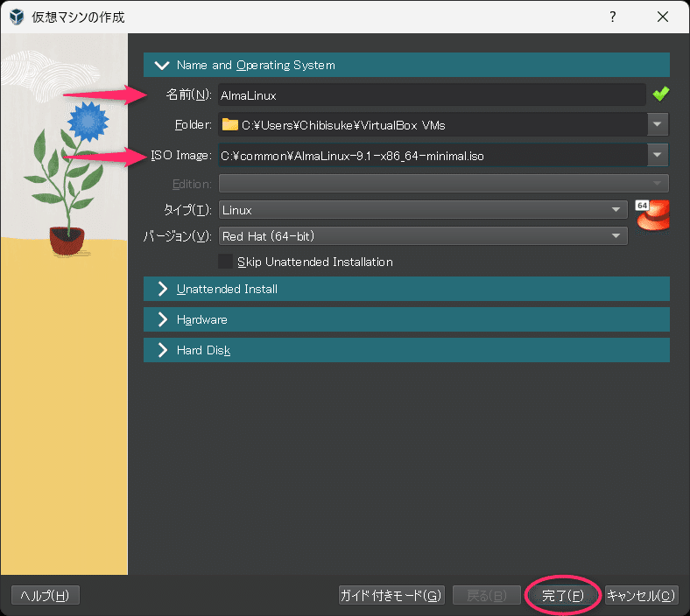Viewport: 690px width, 616px height.
Task: Click the Hard Disk header text
Action: pyautogui.click(x=203, y=350)
